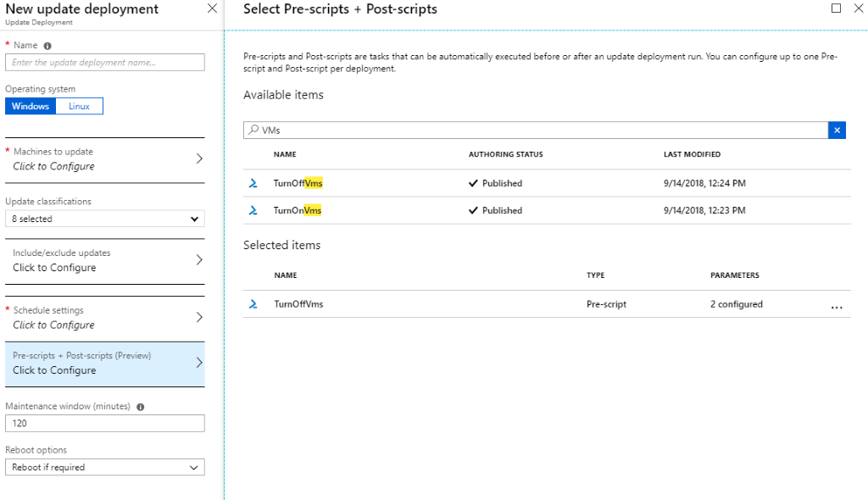
Task: Click the PARAMETERS column header
Action: (735, 275)
